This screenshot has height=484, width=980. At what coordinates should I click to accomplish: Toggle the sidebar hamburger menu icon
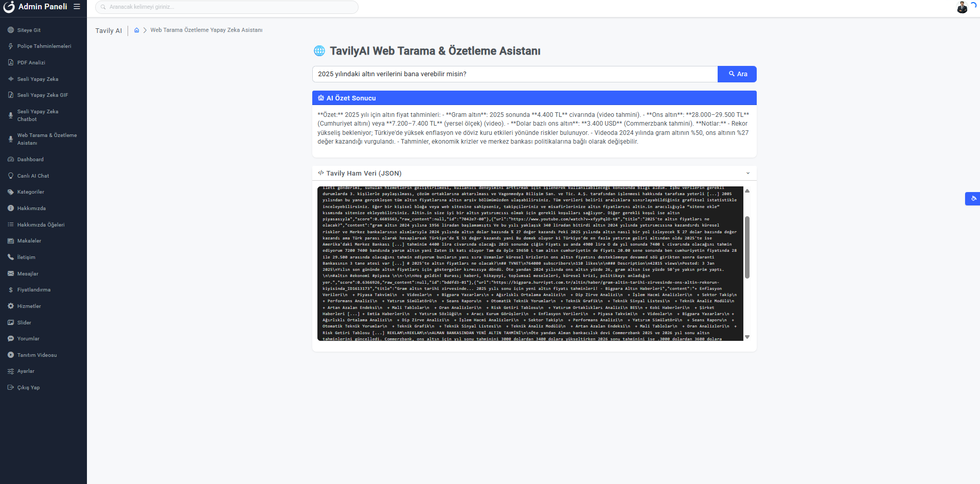pyautogui.click(x=77, y=7)
